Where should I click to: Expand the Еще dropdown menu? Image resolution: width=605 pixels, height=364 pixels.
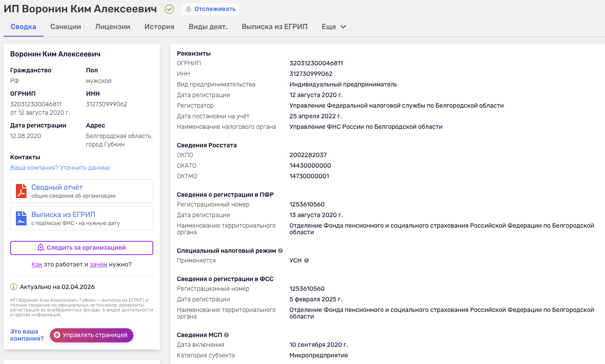334,26
